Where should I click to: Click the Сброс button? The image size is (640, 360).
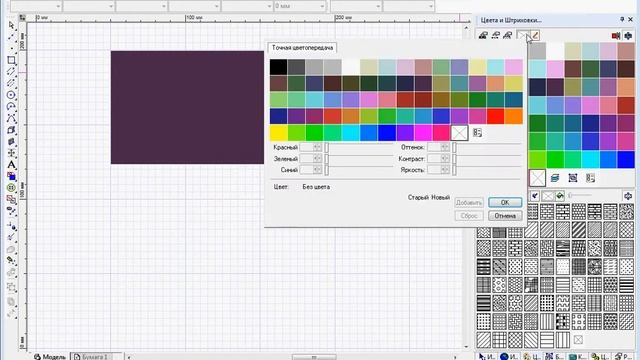(x=469, y=216)
